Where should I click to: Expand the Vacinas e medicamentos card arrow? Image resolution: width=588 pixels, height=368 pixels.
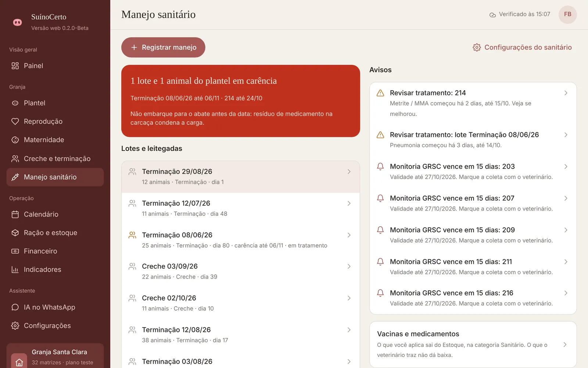565,344
